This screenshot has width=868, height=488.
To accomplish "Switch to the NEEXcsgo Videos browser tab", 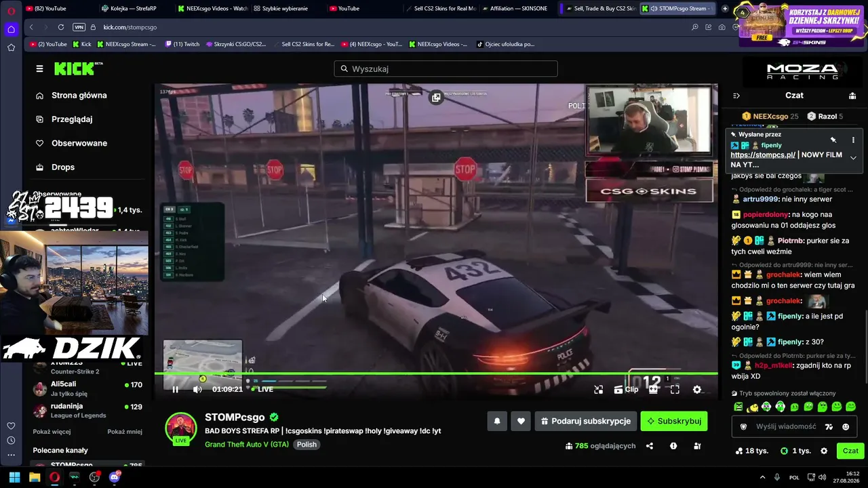I will pos(212,8).
